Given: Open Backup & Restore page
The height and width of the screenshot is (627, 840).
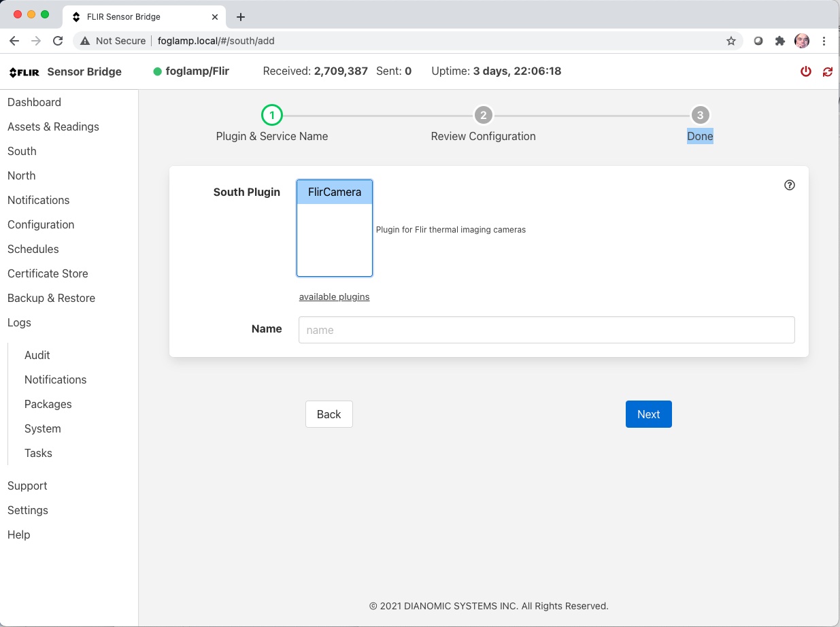Looking at the screenshot, I should coord(51,298).
